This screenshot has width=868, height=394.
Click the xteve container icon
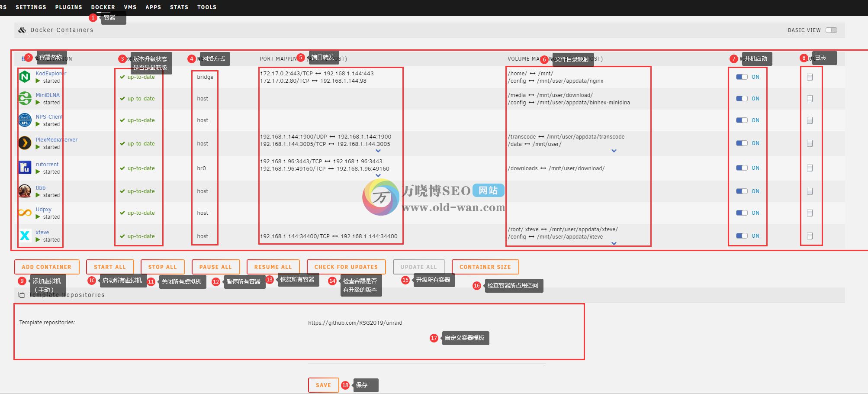[25, 236]
